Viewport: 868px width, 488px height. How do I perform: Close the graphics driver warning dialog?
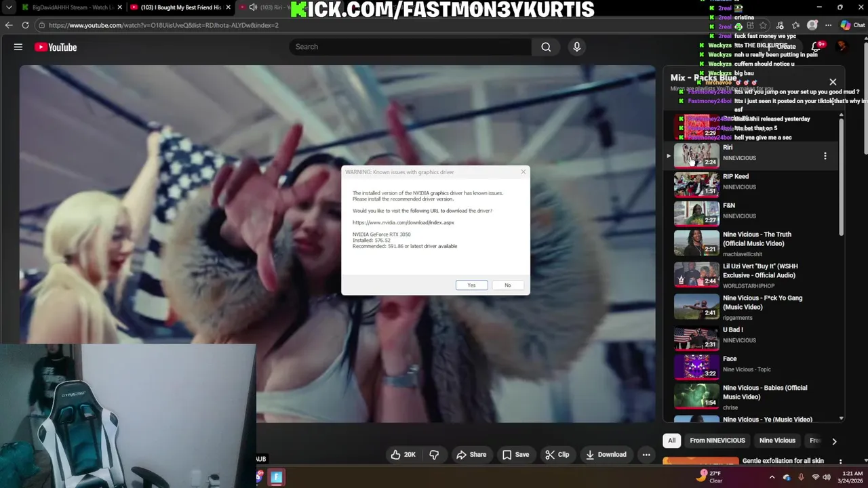point(523,172)
